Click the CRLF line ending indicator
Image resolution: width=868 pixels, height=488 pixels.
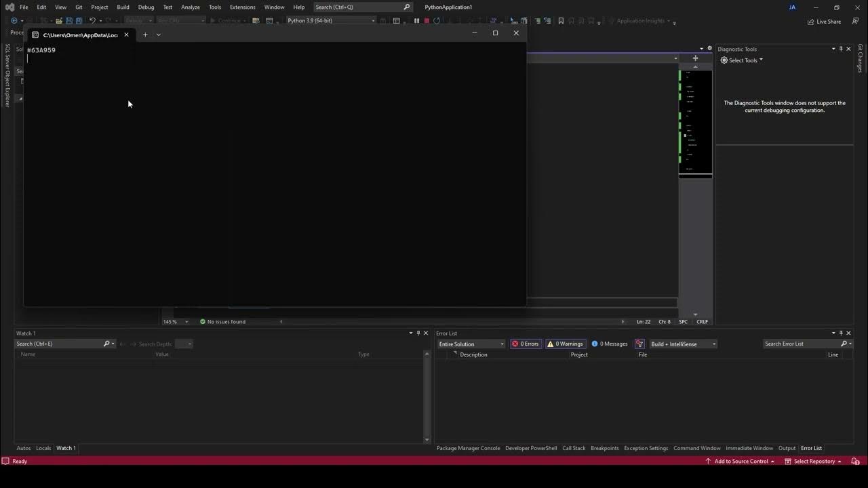[x=702, y=321]
